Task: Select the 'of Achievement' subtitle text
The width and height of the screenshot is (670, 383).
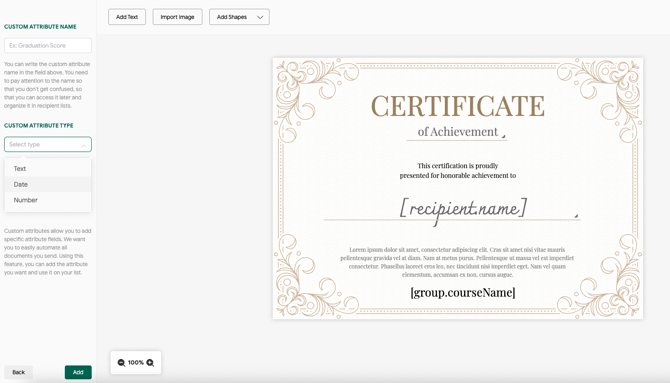Action: 458,132
